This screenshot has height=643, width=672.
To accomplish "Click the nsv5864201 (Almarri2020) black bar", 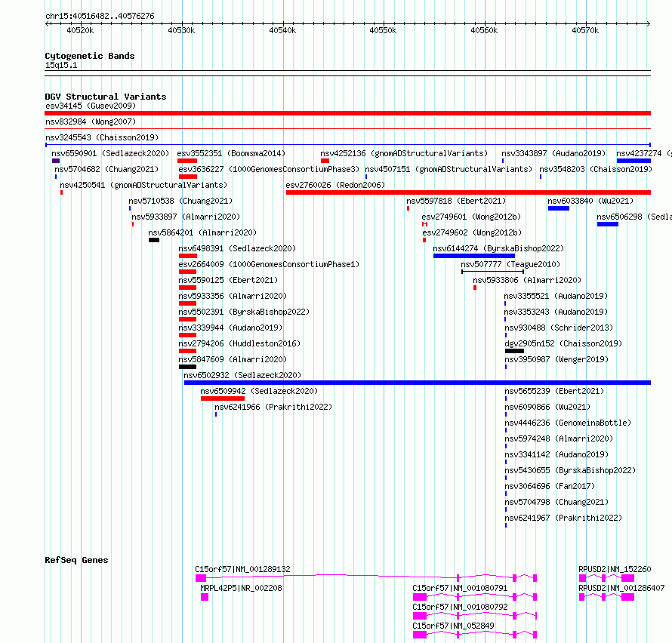I will (x=154, y=240).
